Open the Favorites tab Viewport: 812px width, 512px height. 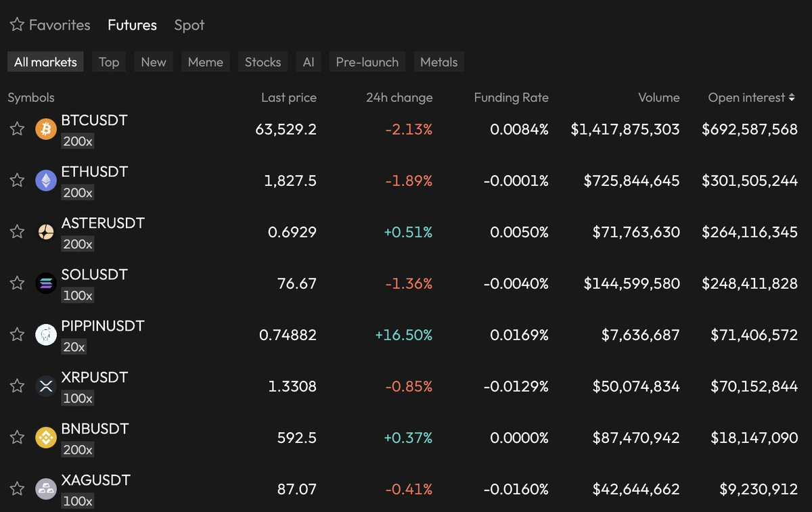coord(50,25)
